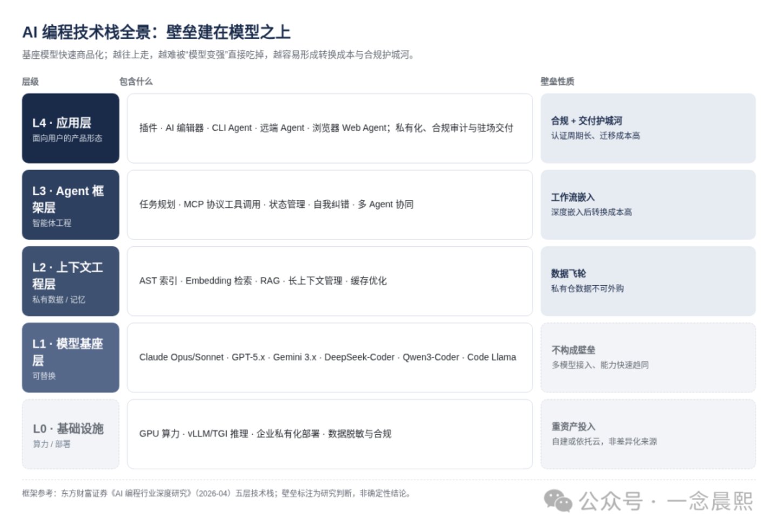Click the text GPU 算力 · vLLM/TGI 推理

click(x=193, y=434)
